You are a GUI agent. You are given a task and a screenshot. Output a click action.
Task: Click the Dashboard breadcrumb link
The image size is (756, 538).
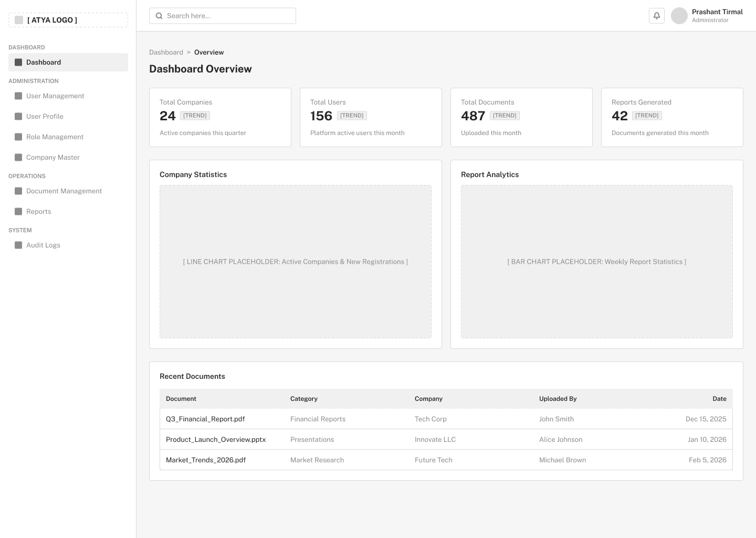[x=166, y=52]
